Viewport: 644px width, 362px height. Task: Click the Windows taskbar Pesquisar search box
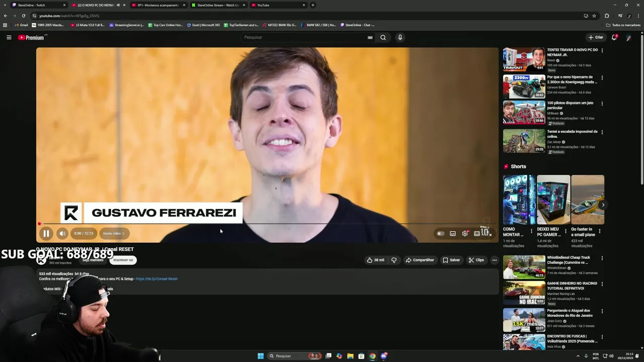pos(295,356)
